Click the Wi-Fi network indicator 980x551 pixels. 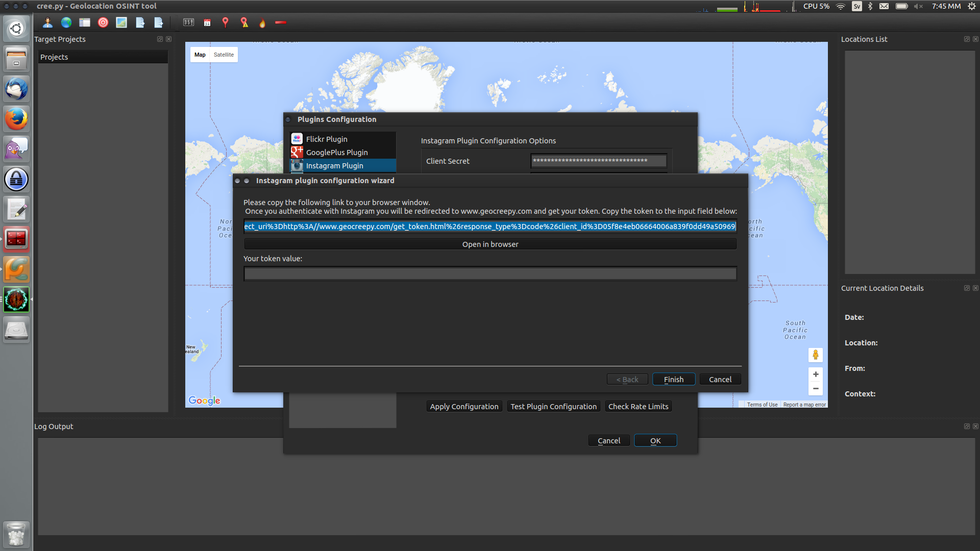coord(841,6)
